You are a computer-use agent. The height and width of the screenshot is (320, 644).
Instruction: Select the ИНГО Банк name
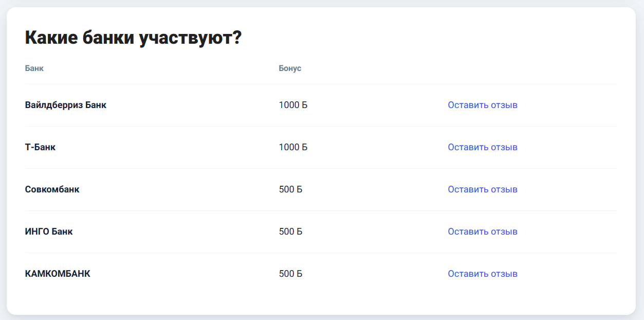pos(49,232)
